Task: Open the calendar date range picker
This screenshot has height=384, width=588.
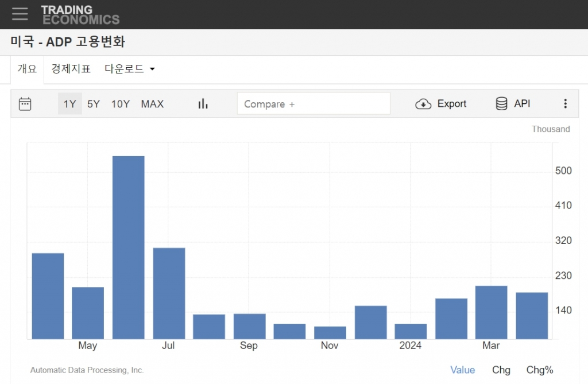Action: click(25, 104)
